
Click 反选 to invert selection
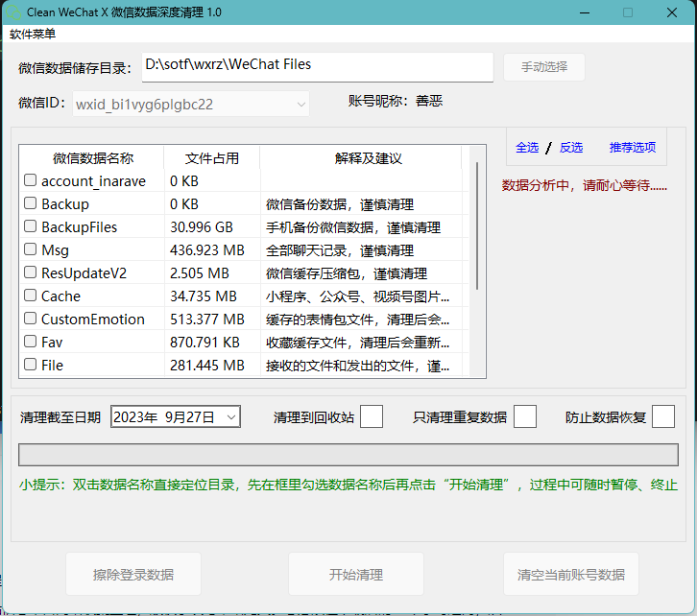coord(571,148)
